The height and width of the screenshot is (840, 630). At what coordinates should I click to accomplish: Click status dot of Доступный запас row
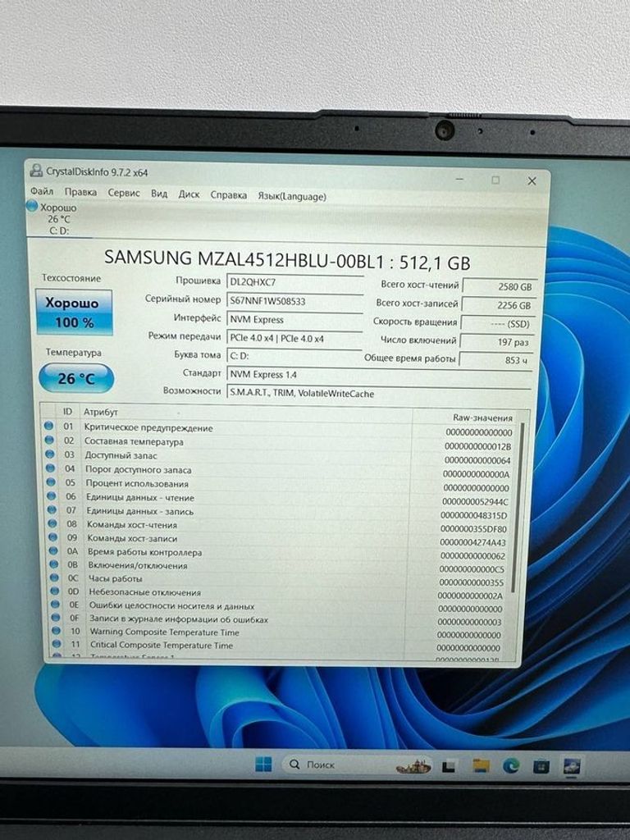pyautogui.click(x=50, y=454)
